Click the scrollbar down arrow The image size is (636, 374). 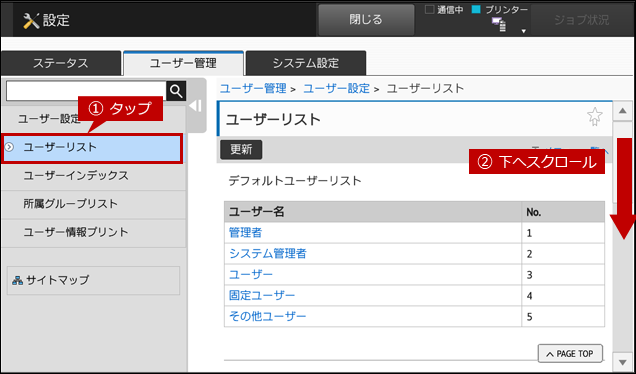pos(622,361)
